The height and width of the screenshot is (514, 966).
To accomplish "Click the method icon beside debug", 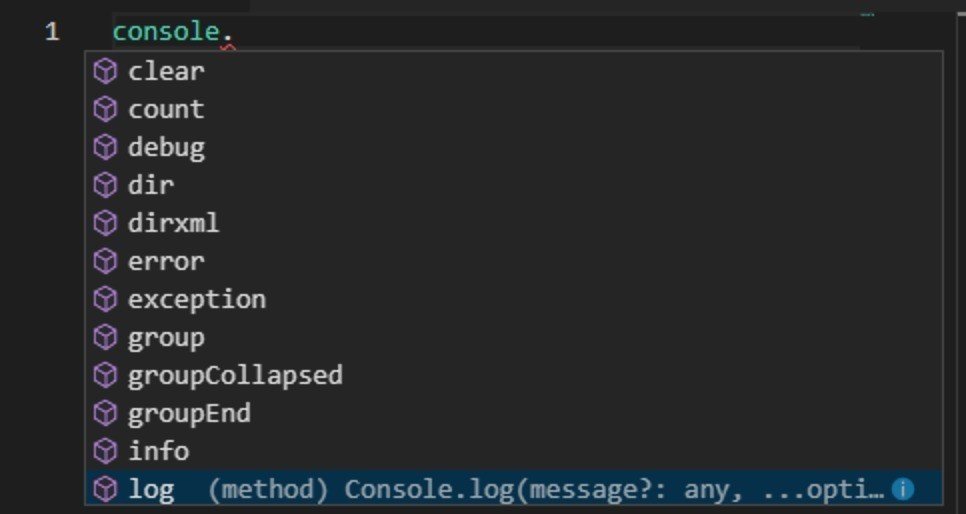I will pos(105,147).
